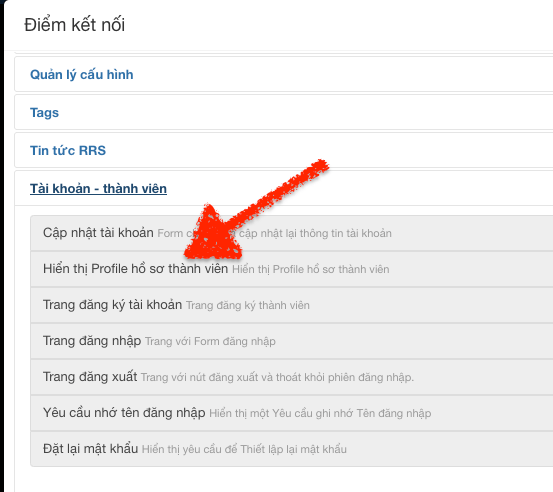Screen dimensions: 553x492
Task: Select Đặt lại mật khẩu menu type
Action: (x=292, y=449)
